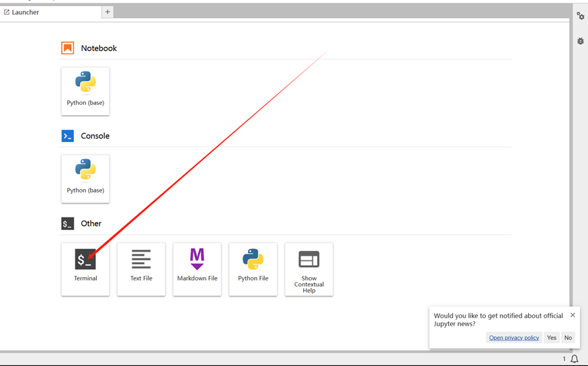This screenshot has height=366, width=588.
Task: Select the Launcher tab
Action: 50,12
